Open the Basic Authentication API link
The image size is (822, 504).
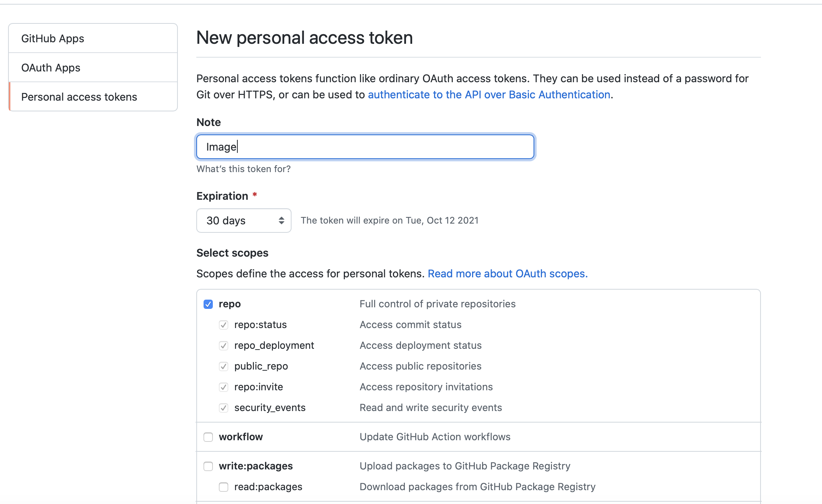click(x=489, y=94)
